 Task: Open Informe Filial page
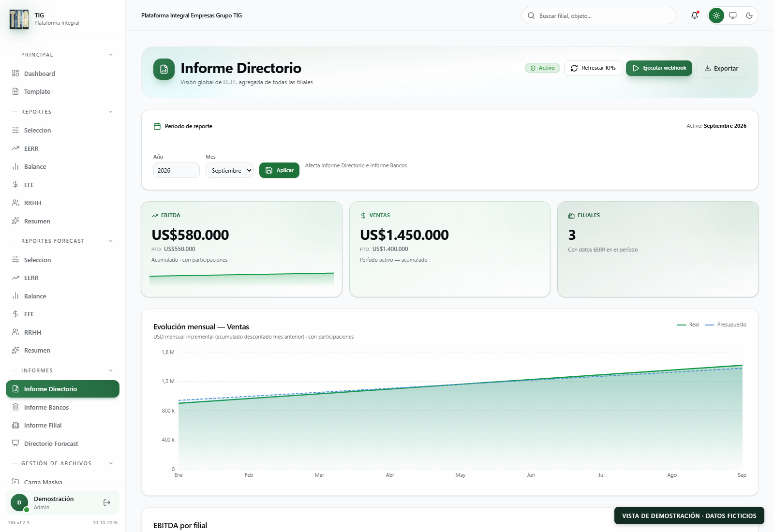[62, 425]
